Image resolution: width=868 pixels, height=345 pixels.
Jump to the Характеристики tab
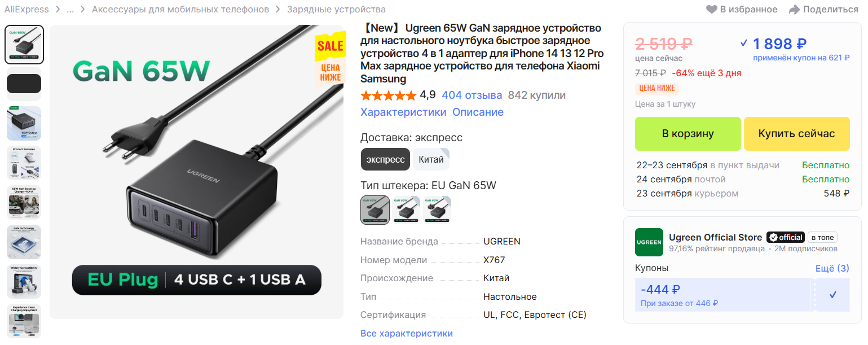[x=403, y=112]
